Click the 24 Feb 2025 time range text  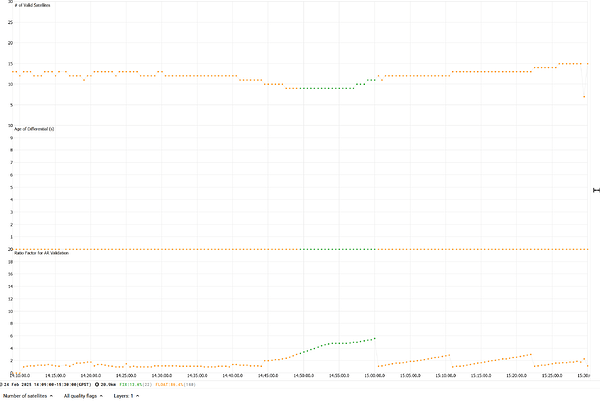point(47,384)
